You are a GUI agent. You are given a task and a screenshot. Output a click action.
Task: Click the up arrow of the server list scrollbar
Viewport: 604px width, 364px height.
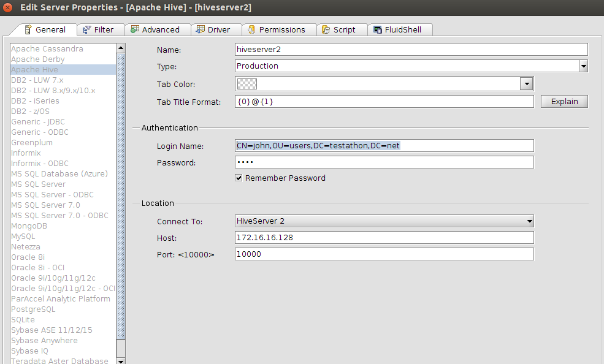(x=121, y=48)
